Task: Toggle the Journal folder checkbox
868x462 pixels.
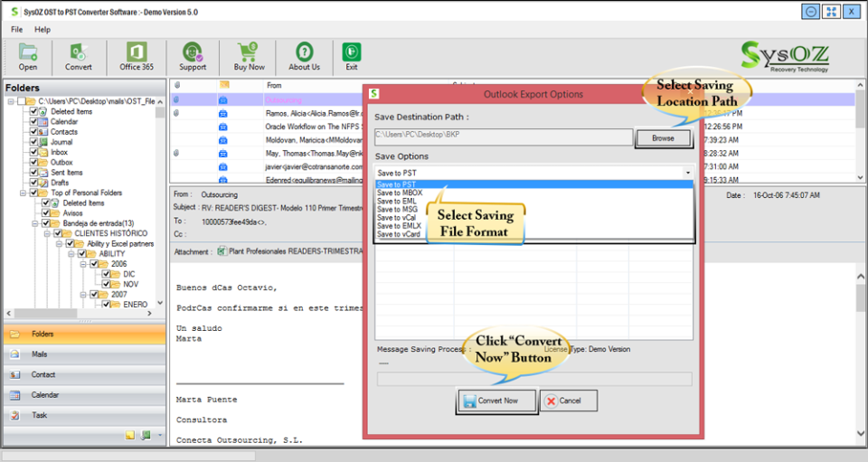Action: click(33, 142)
